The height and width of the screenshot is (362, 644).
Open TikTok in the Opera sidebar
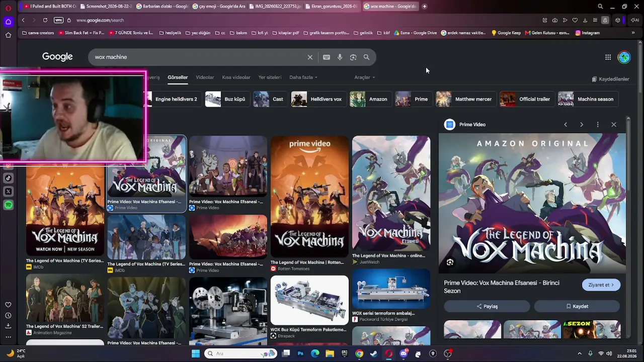coord(8,178)
